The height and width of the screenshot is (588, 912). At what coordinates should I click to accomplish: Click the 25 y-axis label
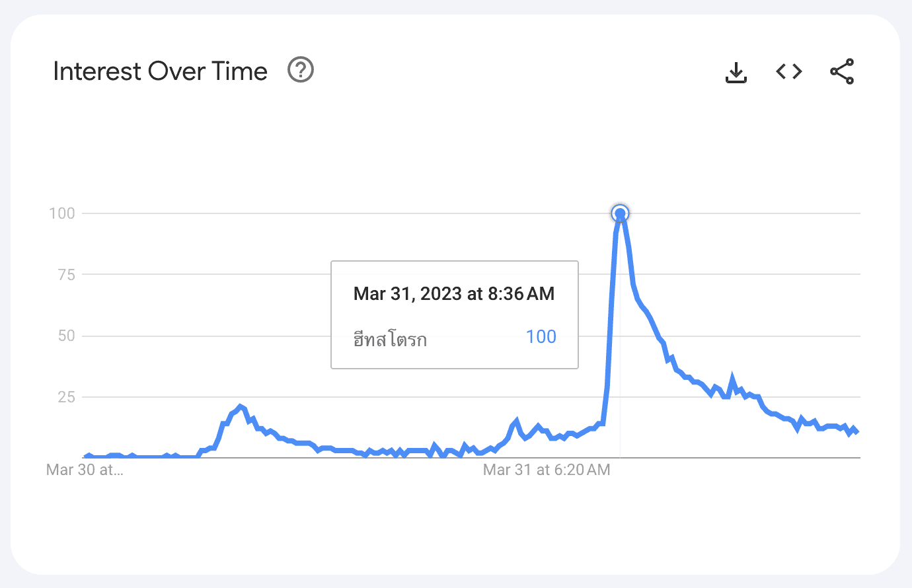click(66, 397)
